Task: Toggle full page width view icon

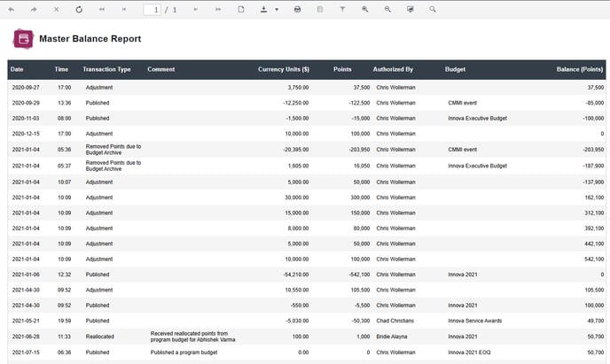Action: [x=410, y=10]
